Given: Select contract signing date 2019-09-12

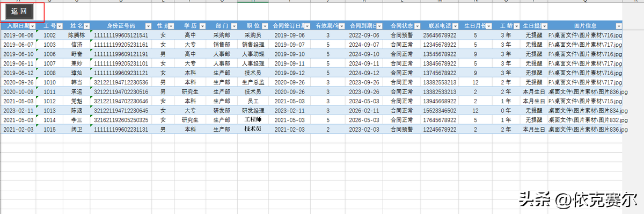Looking at the screenshot, I should [x=290, y=73].
